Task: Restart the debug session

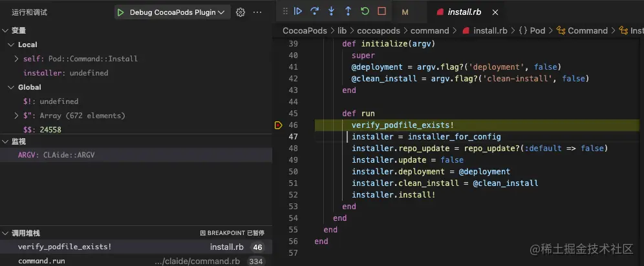Action: (x=365, y=12)
